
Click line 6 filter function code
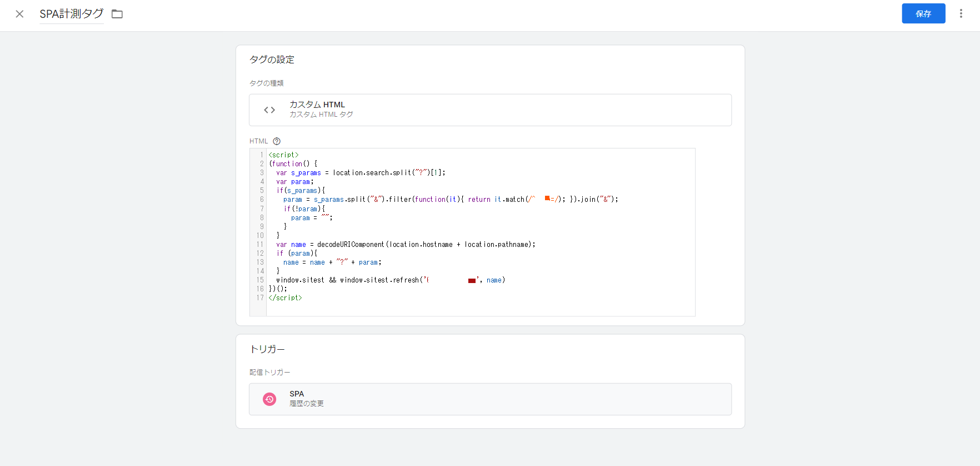tap(451, 200)
